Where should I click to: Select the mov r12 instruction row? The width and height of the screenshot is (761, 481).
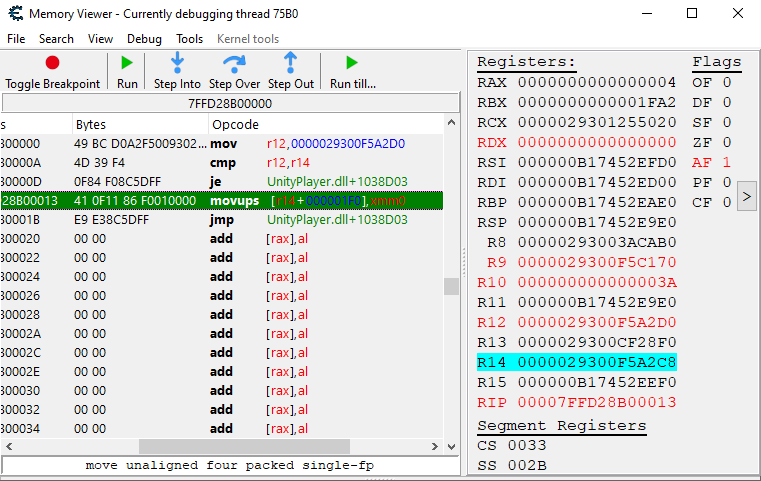point(222,144)
